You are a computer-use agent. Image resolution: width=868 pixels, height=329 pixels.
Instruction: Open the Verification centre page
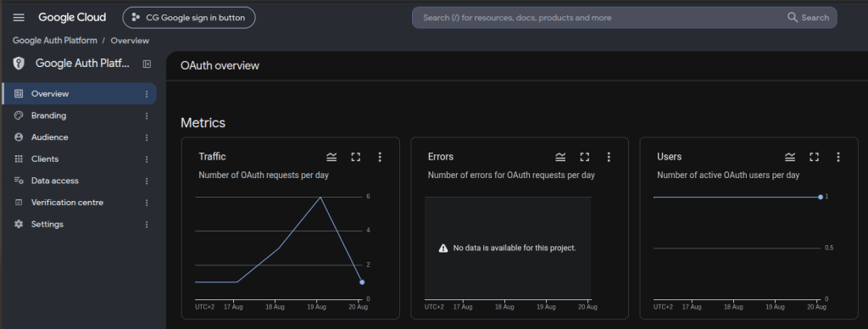(79, 203)
